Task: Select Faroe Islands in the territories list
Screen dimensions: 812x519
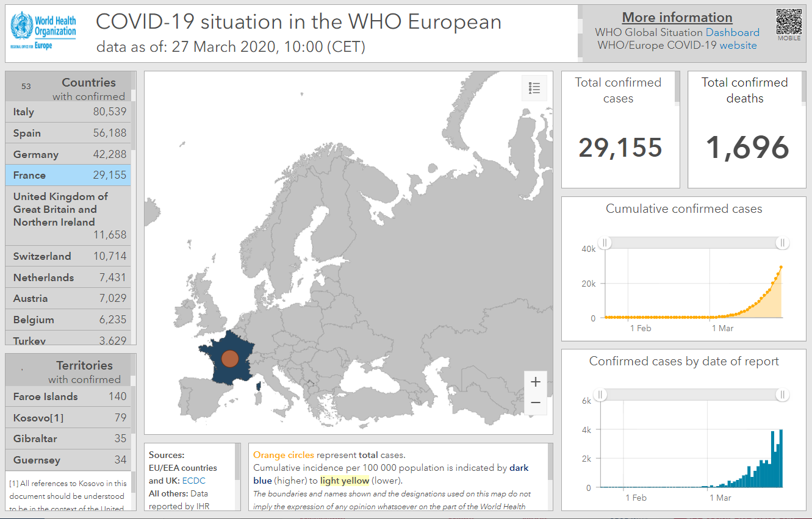Action: point(68,396)
